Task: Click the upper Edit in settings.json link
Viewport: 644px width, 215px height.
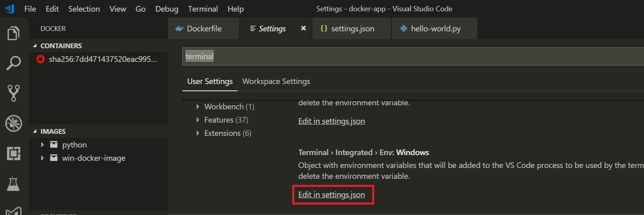Action: (332, 121)
